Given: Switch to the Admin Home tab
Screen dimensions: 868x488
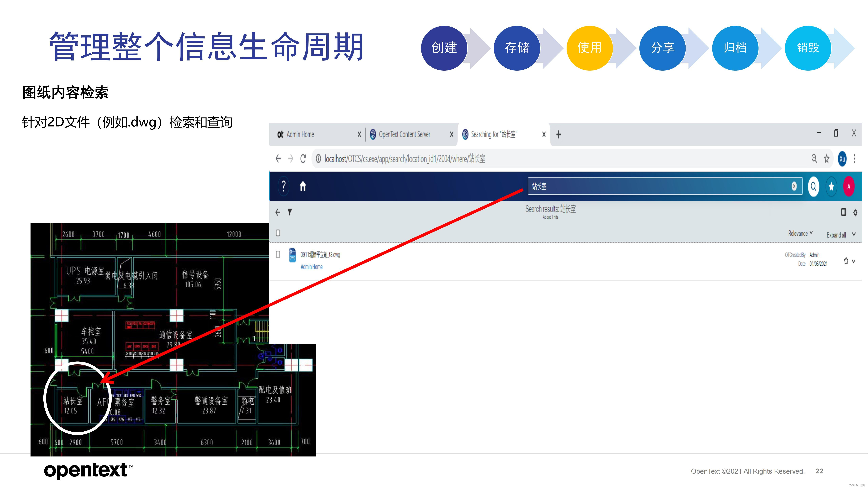Looking at the screenshot, I should click(300, 134).
